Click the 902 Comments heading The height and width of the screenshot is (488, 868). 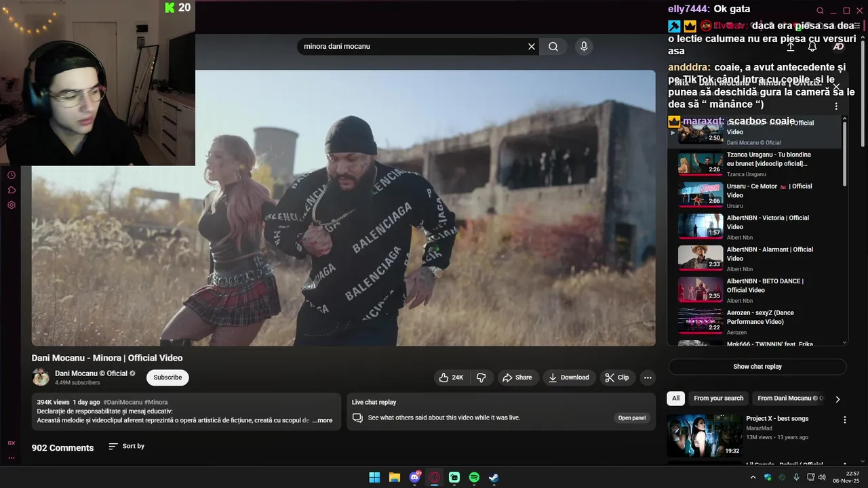pos(62,448)
